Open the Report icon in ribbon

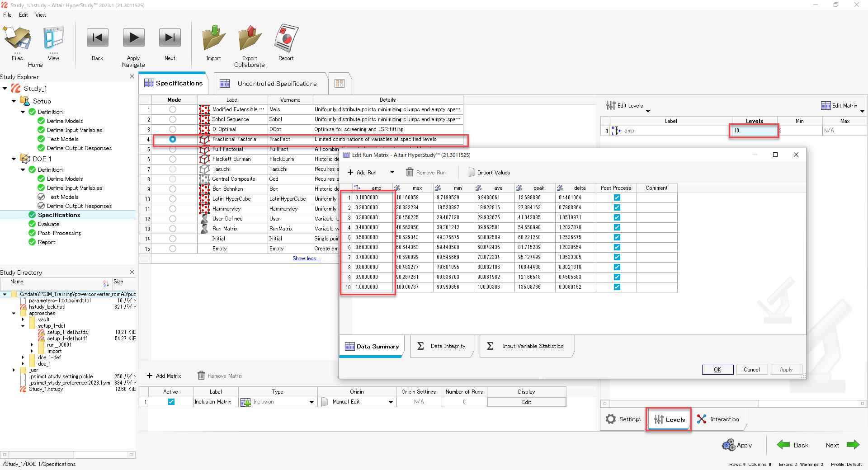tap(286, 38)
